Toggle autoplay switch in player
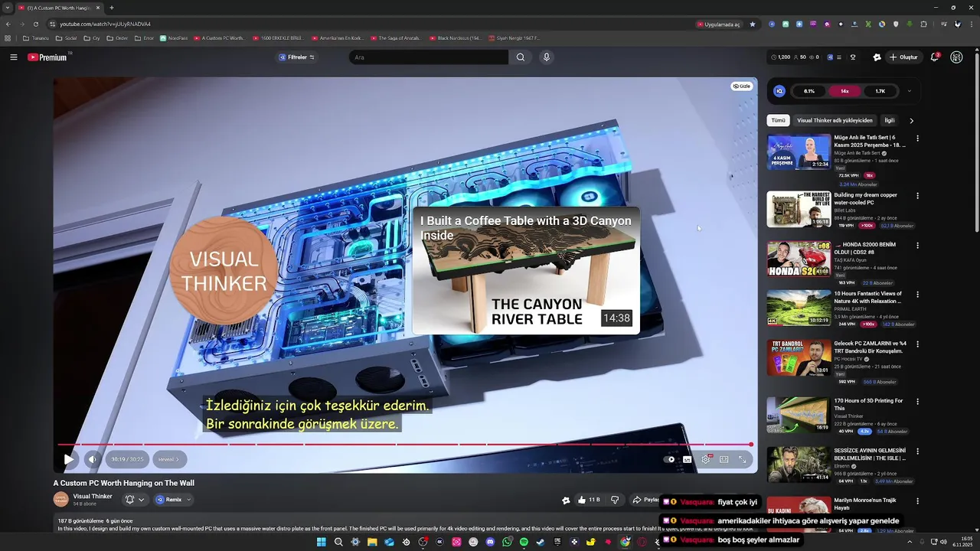980x551 pixels. click(669, 459)
